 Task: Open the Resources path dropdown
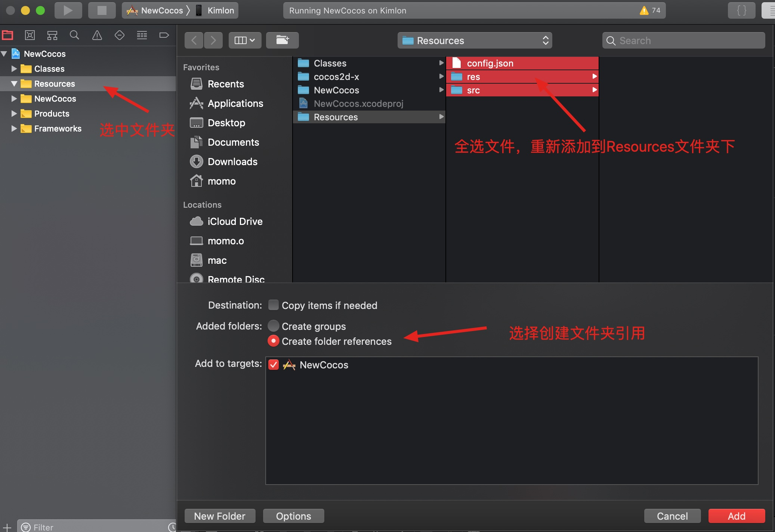pos(475,40)
